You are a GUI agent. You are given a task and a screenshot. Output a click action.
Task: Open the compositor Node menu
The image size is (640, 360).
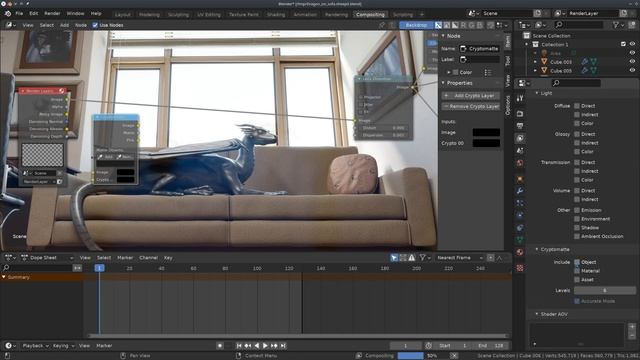(81, 25)
